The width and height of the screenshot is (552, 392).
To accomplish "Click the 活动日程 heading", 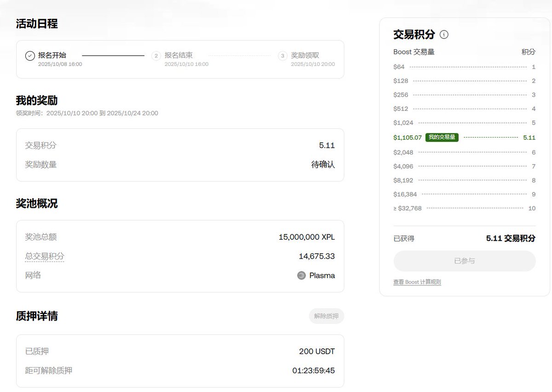I will coord(37,24).
